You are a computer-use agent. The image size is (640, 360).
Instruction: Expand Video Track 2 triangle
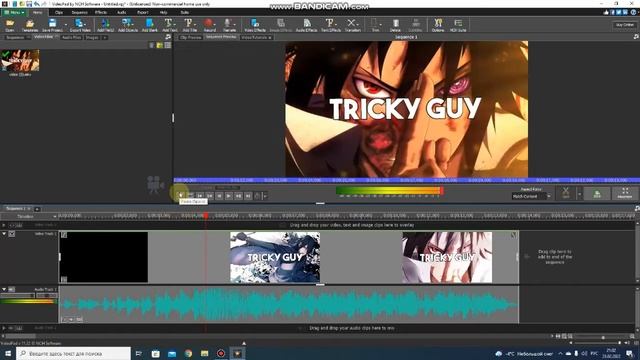point(4,225)
